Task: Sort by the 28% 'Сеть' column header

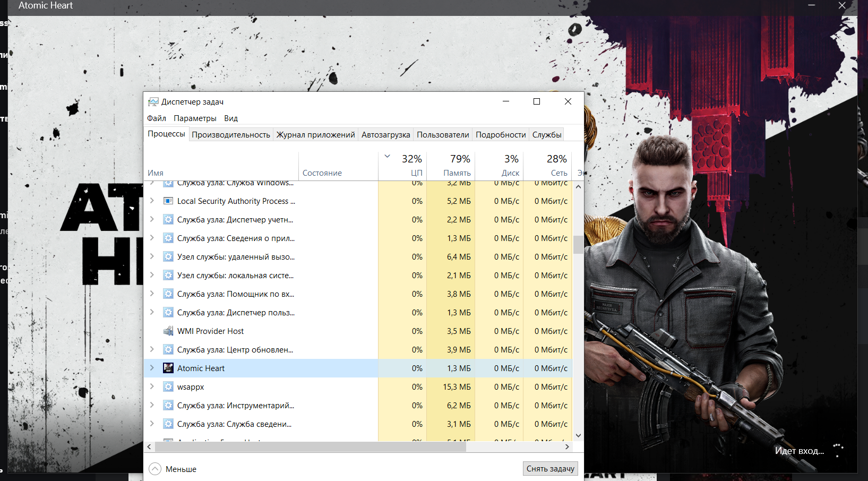Action: pyautogui.click(x=547, y=166)
